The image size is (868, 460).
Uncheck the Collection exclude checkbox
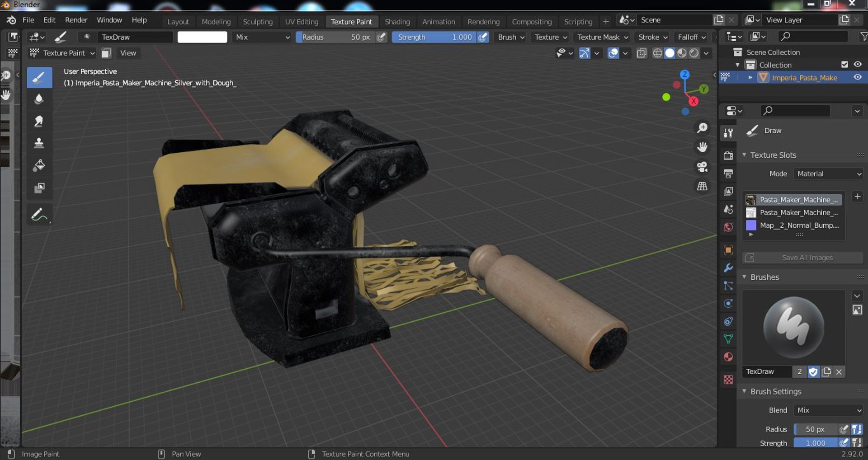click(x=844, y=65)
